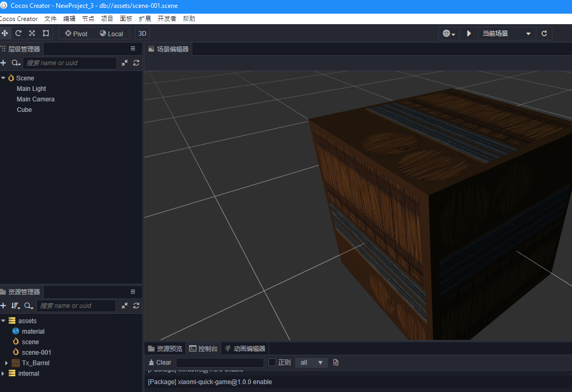Click the refresh preview icon in toolbar
572x392 pixels.
pos(544,34)
